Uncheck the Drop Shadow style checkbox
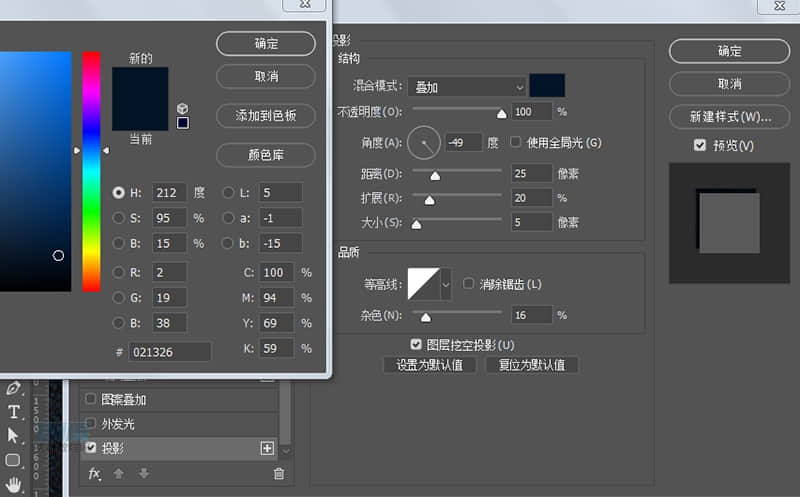Screen dimensions: 800x497 coord(91,448)
